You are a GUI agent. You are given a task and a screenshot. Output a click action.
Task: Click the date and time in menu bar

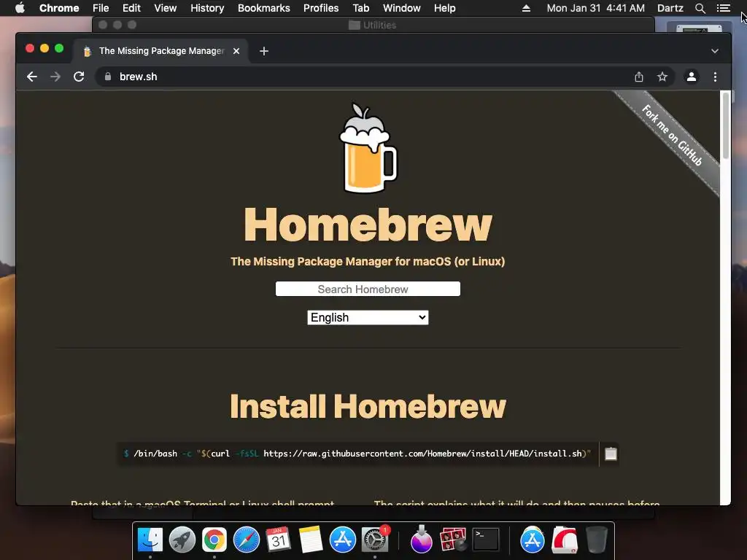(595, 8)
